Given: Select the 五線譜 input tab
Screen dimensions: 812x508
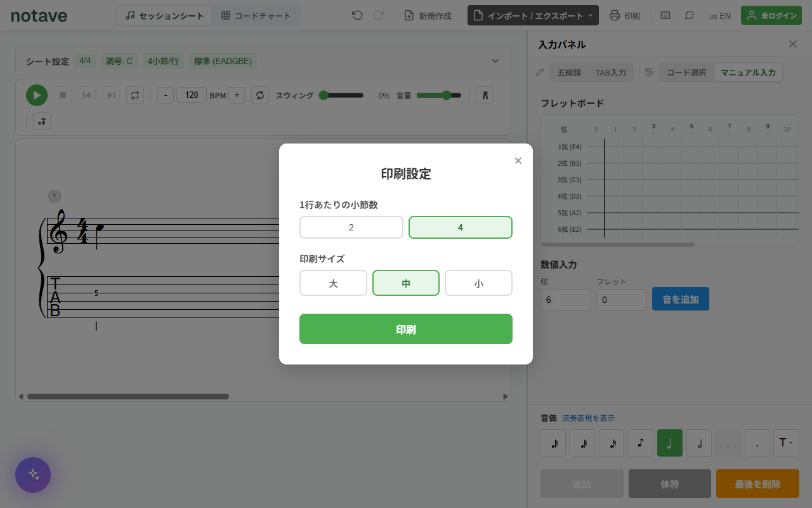Looking at the screenshot, I should coord(569,72).
